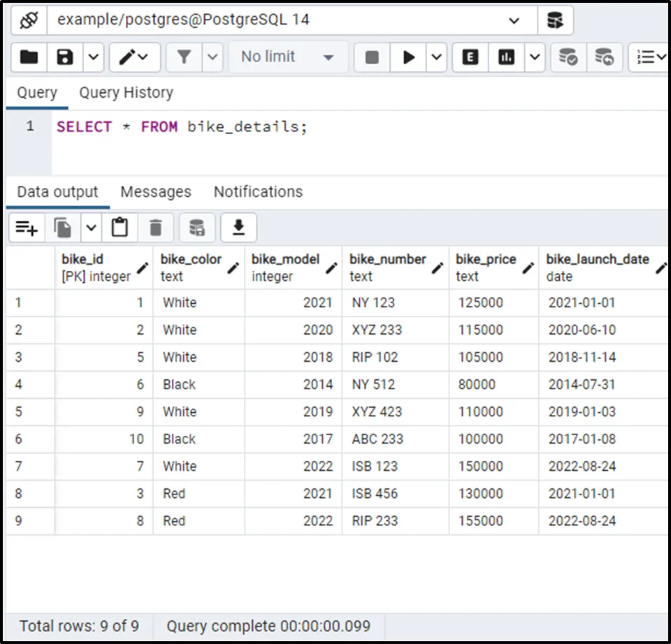Click the new query tool database icon
The width and height of the screenshot is (671, 644).
[555, 20]
